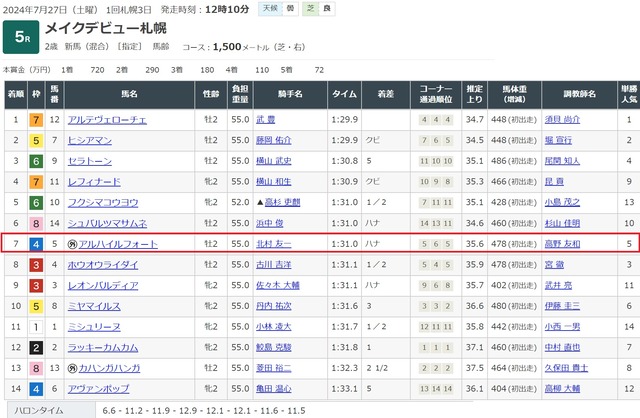Click the blue frame 4 badge for アルハイルフォート

36,244
